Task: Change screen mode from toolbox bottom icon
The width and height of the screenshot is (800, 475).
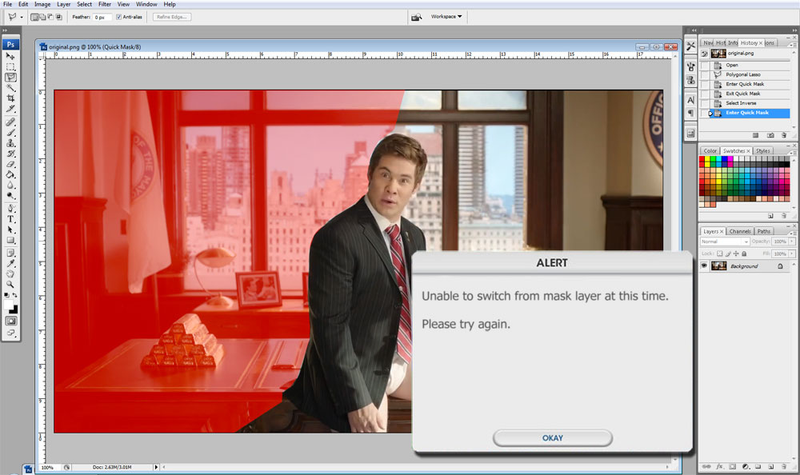Action: point(11,333)
